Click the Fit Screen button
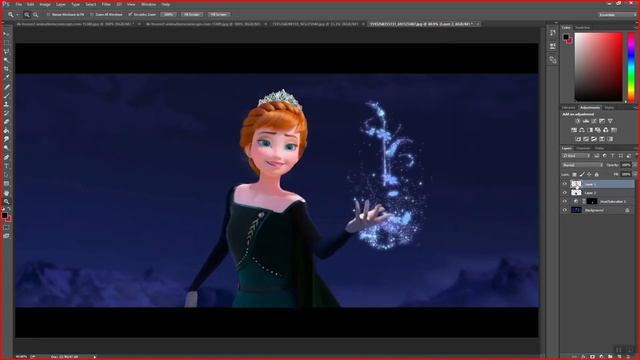The image size is (640, 360). tap(192, 15)
